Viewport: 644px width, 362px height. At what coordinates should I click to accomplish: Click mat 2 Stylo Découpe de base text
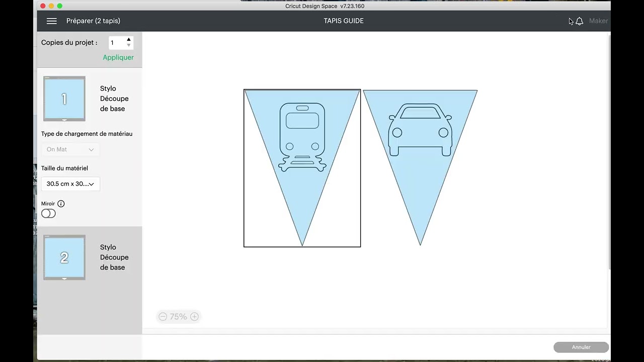114,257
